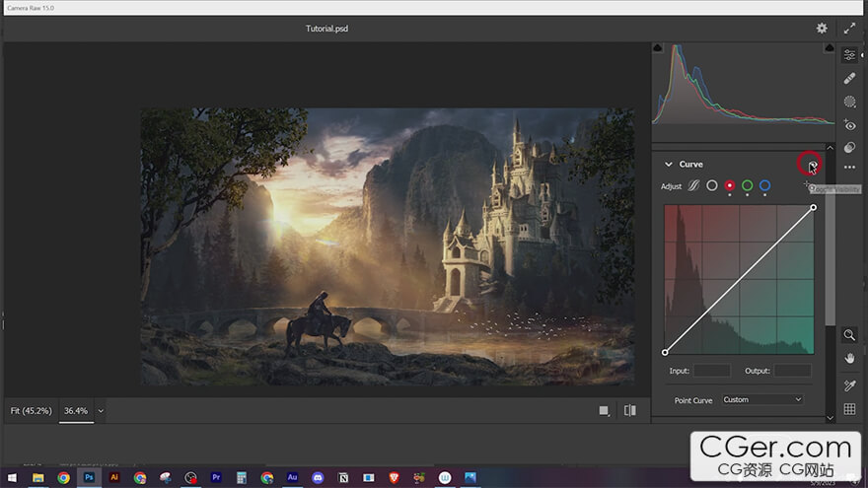868x488 pixels.
Task: Open Adobe Illustrator from taskbar
Action: pyautogui.click(x=114, y=477)
